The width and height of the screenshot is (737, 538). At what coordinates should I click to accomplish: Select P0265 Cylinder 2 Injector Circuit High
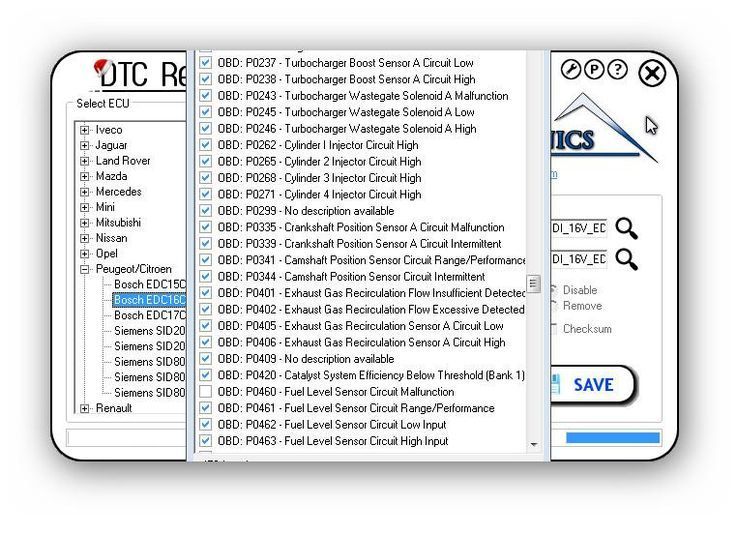[319, 162]
